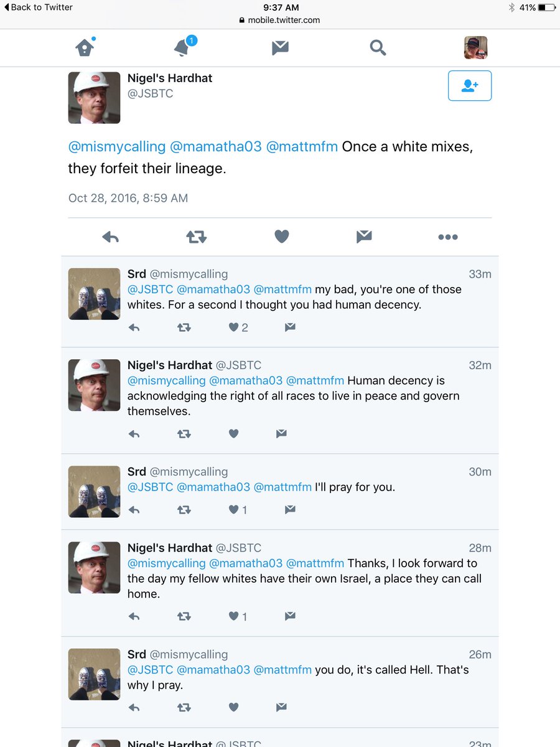Like the 'Human decency is acknowledging' reply

(x=234, y=434)
